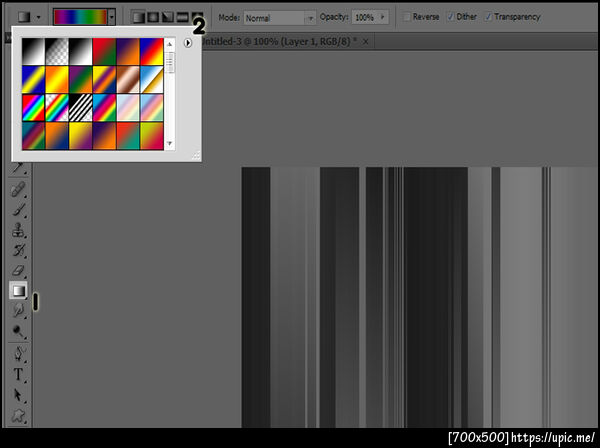This screenshot has width=600, height=448.
Task: Choose Radial Gradient style in options bar
Action: pos(153,17)
